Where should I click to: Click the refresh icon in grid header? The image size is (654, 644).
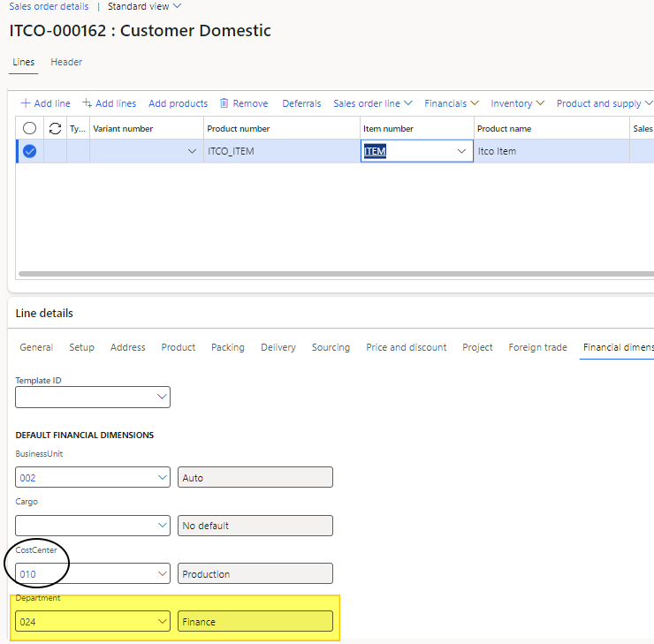tap(55, 129)
